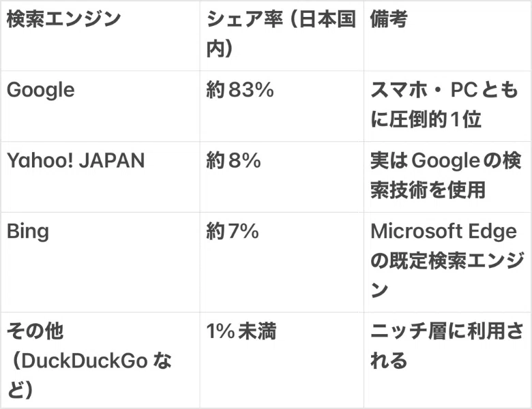Click the "約83%" share cell

[239, 91]
